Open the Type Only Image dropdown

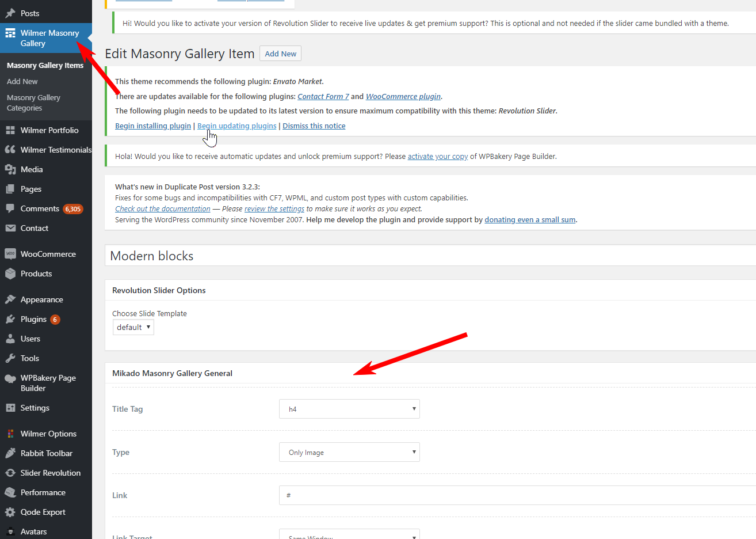click(x=349, y=452)
